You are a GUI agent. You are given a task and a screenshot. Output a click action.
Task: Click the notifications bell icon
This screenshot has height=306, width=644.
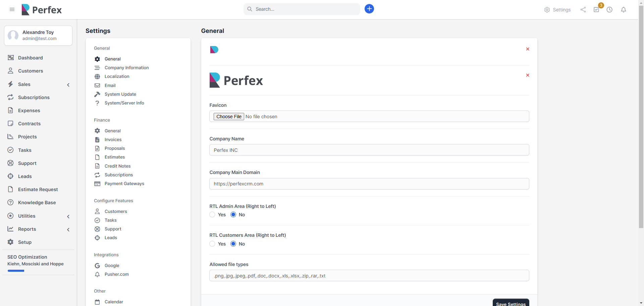coord(623,10)
